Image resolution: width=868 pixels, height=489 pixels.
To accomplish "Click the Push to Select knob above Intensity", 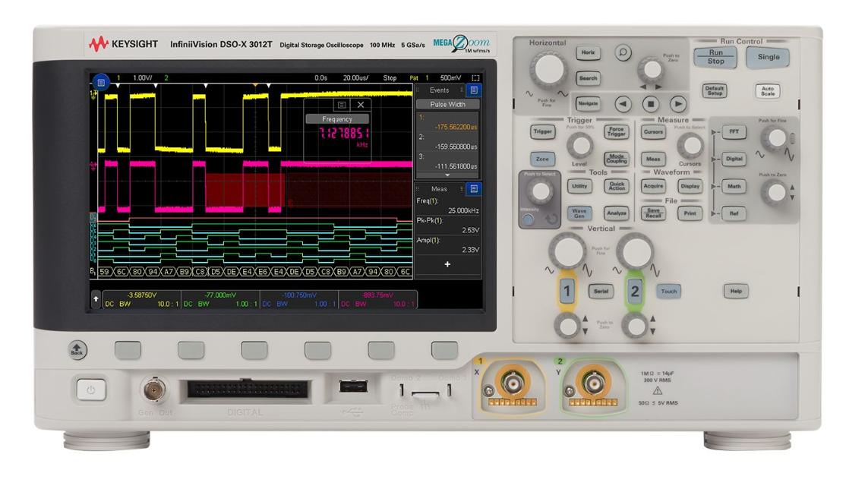I will point(540,191).
